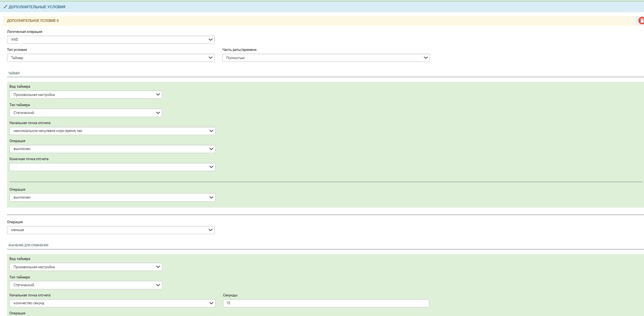Click the Секунды input field containing 10

tap(326, 303)
